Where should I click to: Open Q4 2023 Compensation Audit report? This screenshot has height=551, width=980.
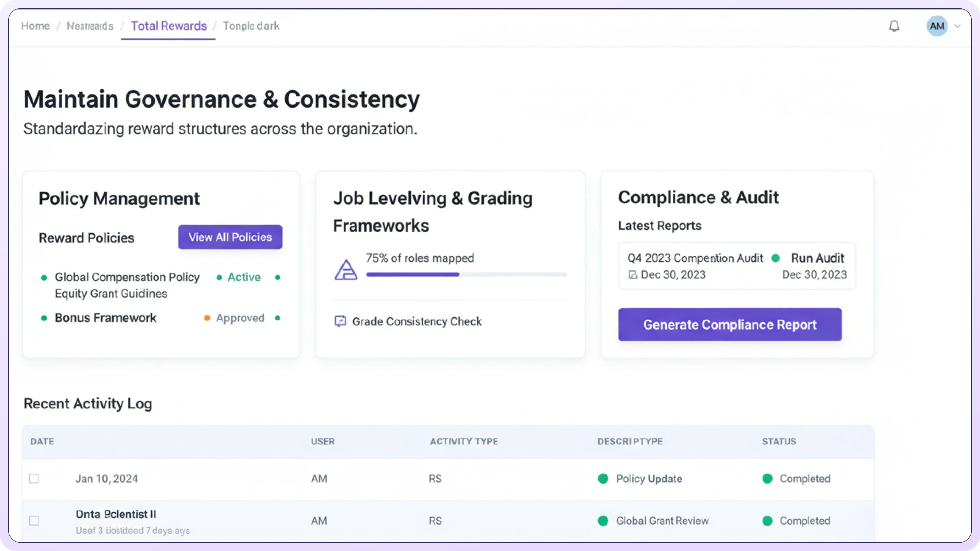[x=695, y=258]
